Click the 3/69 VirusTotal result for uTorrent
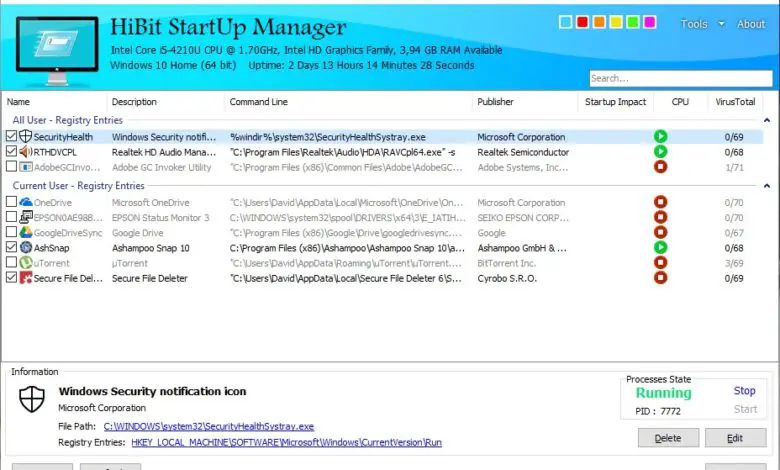 [x=734, y=263]
